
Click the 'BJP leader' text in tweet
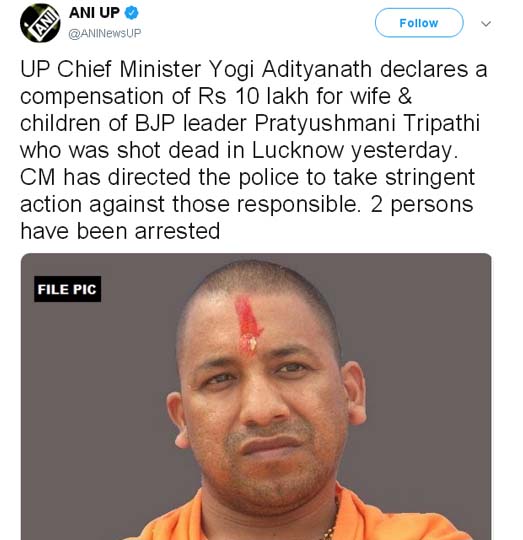coord(191,123)
